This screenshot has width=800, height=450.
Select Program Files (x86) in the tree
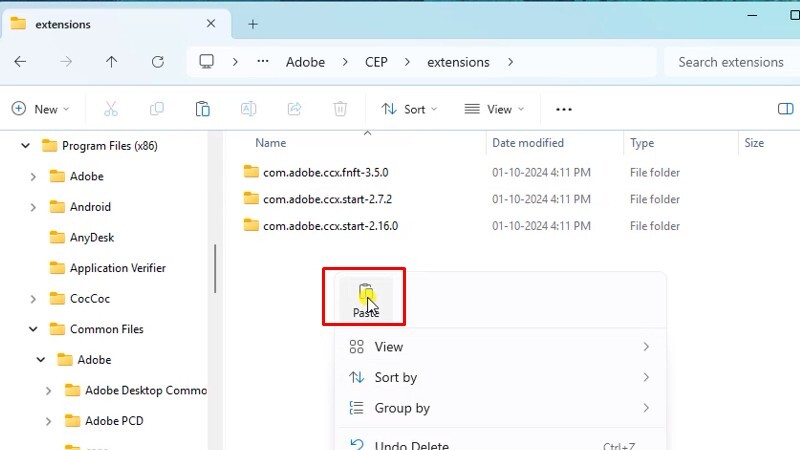click(110, 146)
